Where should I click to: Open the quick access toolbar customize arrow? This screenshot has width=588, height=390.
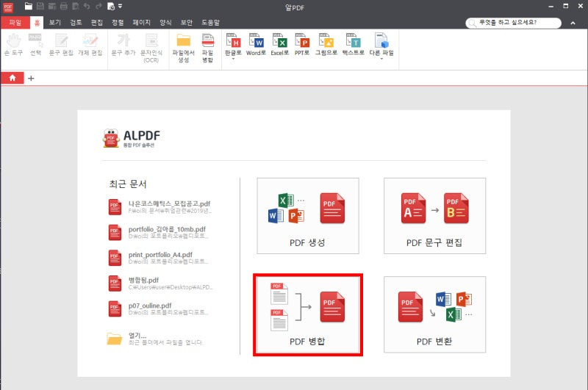120,6
